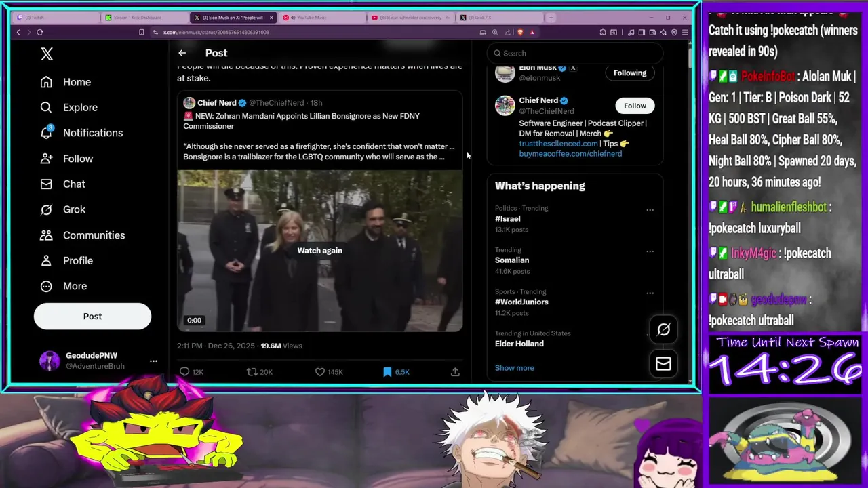Open Grok from the sidebar
This screenshot has width=868, height=488.
pos(62,209)
